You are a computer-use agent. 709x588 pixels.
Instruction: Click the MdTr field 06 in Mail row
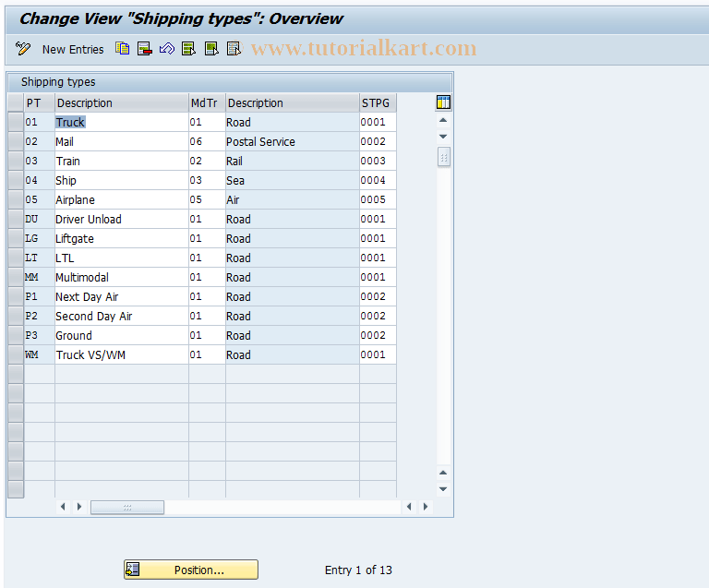click(x=207, y=141)
